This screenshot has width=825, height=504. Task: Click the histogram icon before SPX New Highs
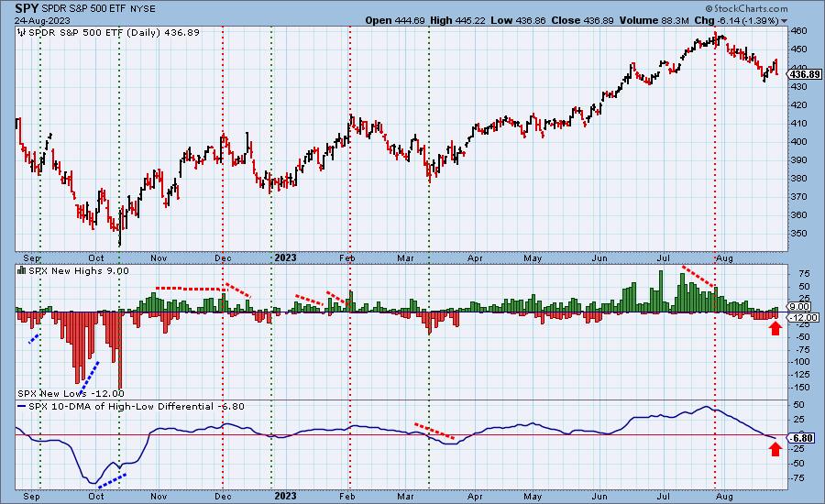coord(22,270)
